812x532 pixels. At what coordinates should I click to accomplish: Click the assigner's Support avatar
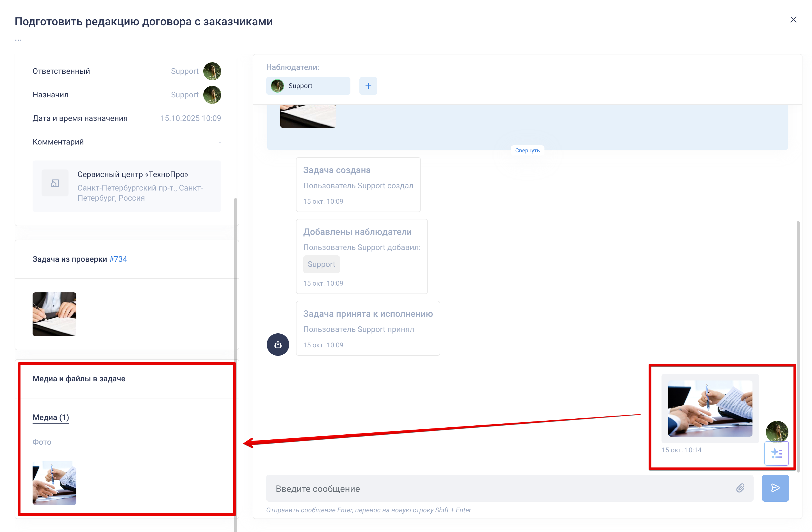pyautogui.click(x=212, y=95)
